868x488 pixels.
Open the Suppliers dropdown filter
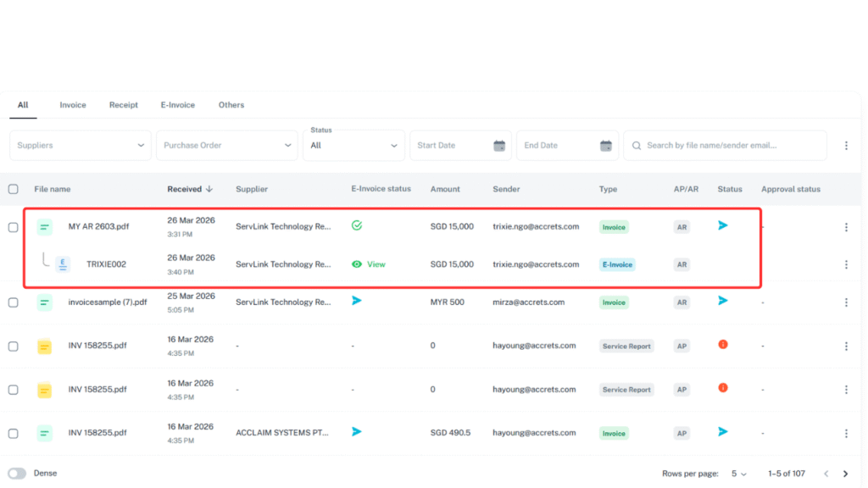(81, 146)
